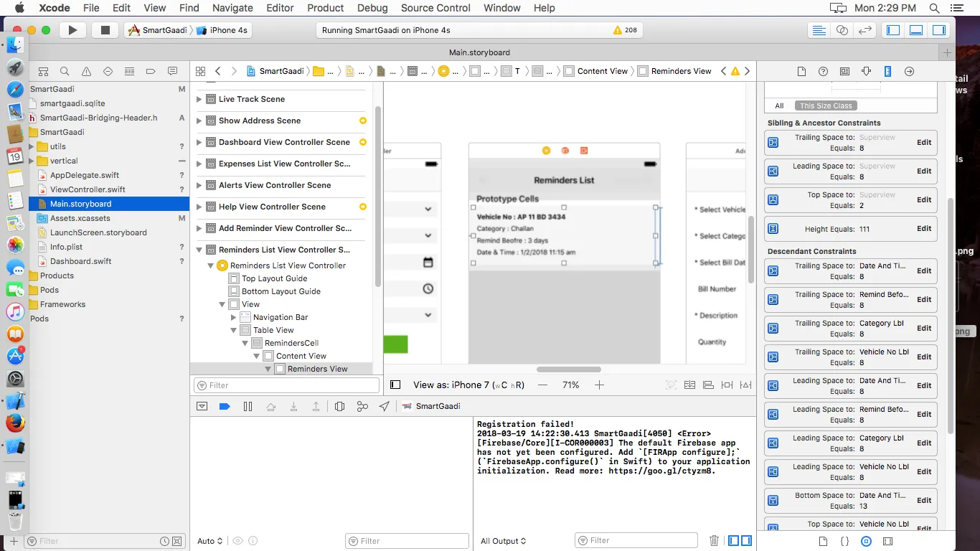This screenshot has height=551, width=980.
Task: Collapse the Table View outline item
Action: (x=234, y=330)
